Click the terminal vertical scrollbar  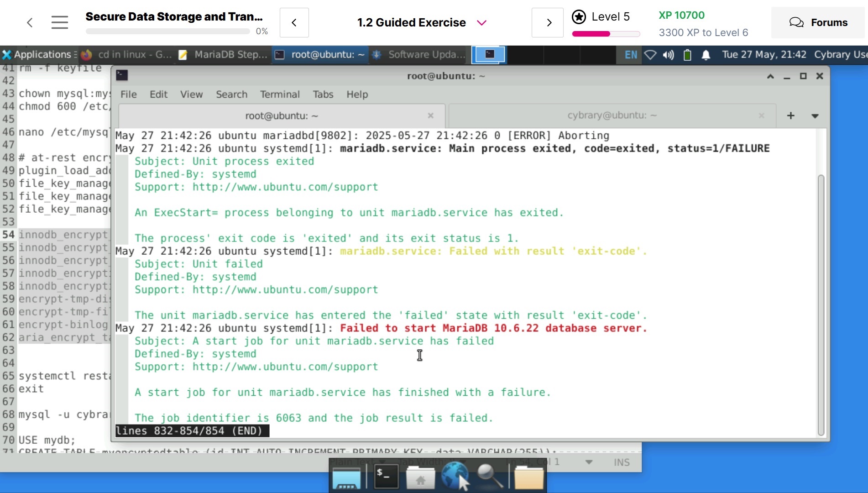[x=821, y=305]
